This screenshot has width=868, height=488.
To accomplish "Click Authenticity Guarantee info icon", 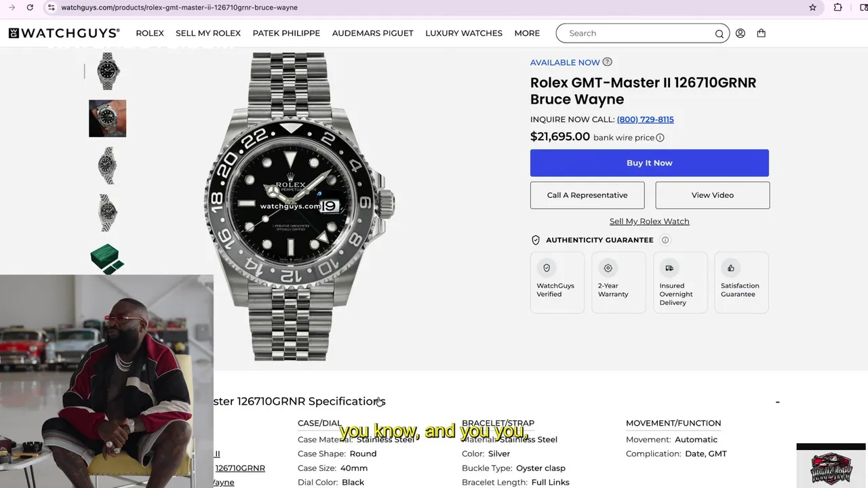I will click(665, 240).
